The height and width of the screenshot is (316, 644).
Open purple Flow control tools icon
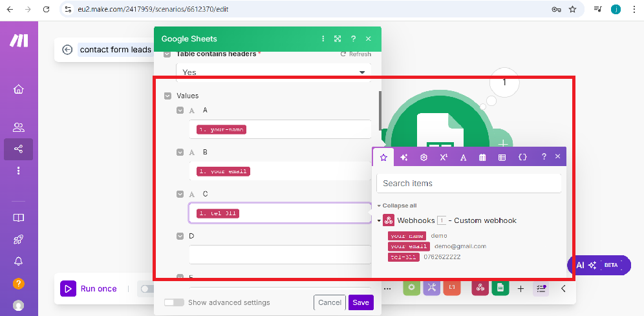point(431,288)
